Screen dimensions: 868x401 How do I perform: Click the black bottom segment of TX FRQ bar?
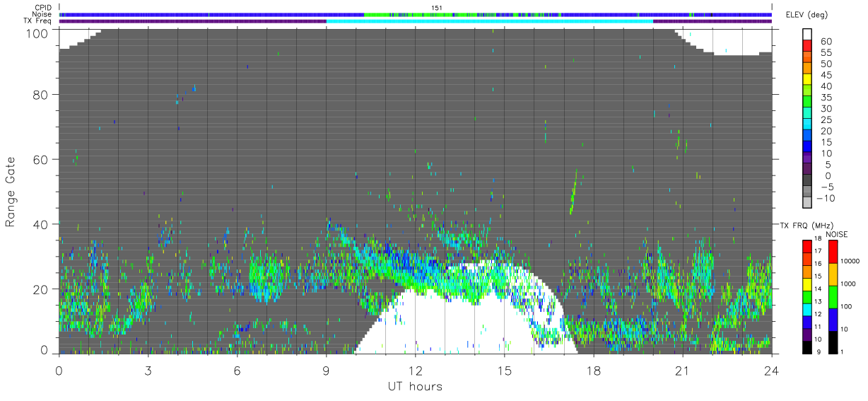pyautogui.click(x=807, y=347)
